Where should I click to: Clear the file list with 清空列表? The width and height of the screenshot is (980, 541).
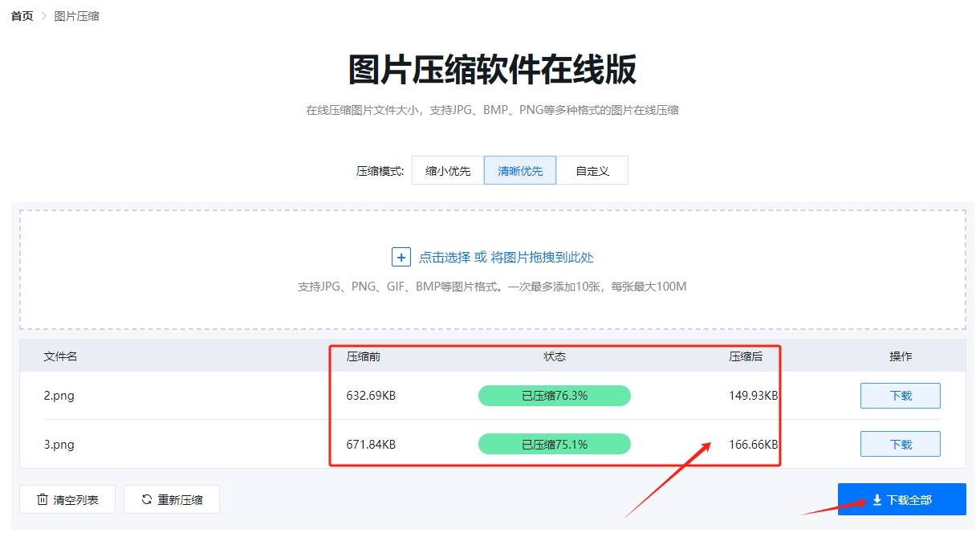(x=67, y=499)
